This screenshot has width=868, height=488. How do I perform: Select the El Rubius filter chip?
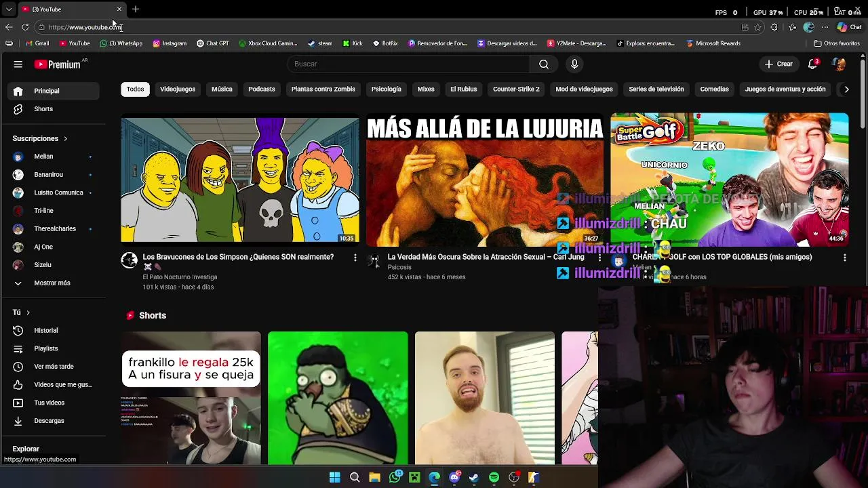click(464, 89)
